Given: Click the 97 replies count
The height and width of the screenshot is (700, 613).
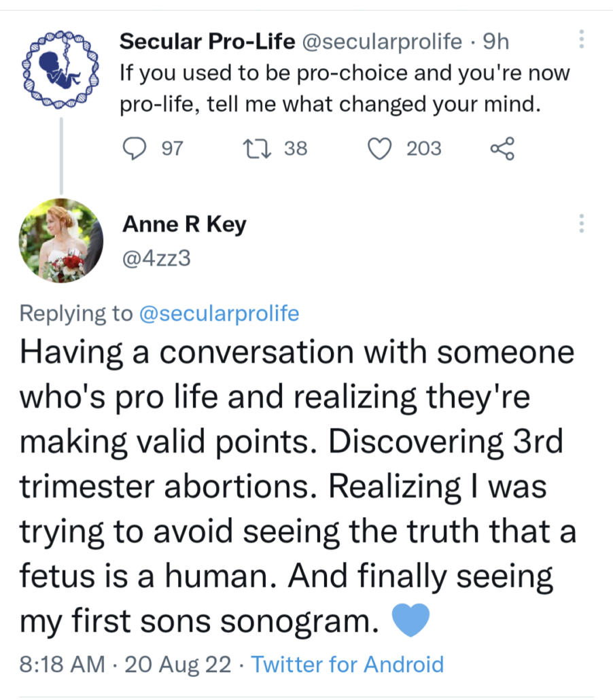Looking at the screenshot, I should pos(172,148).
